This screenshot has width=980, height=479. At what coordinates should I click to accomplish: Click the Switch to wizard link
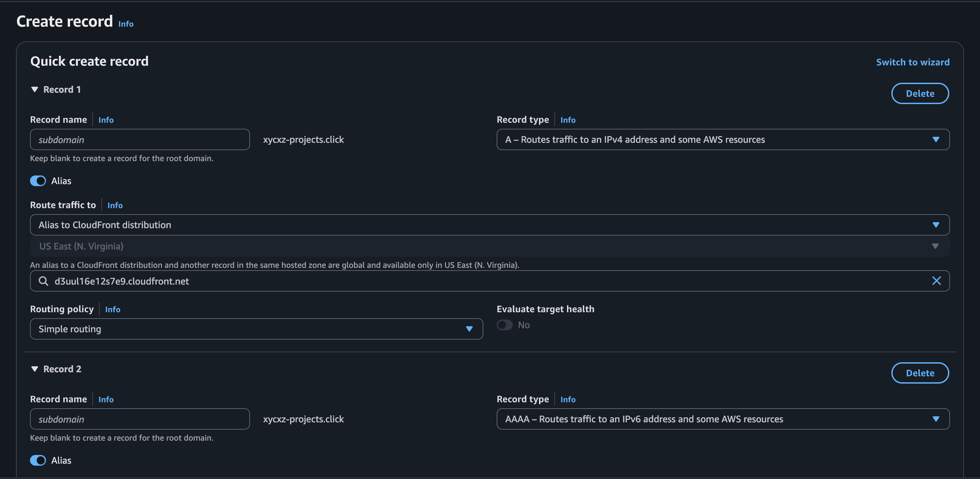(x=912, y=62)
